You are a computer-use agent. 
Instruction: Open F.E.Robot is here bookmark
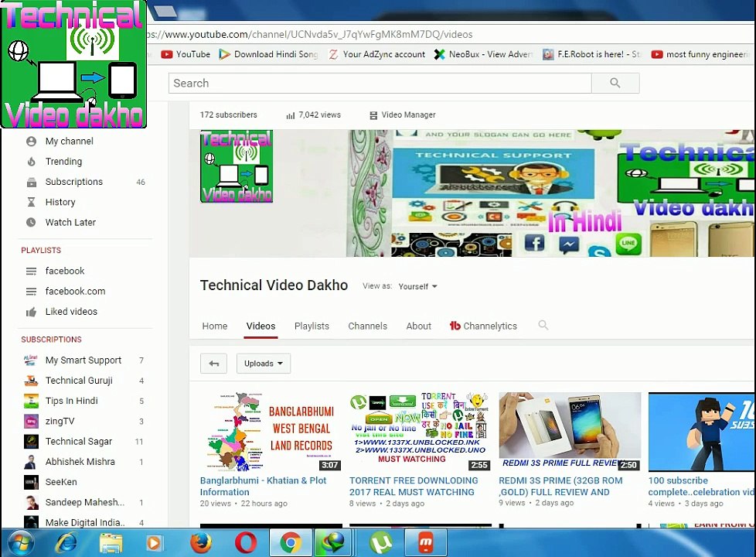coord(592,55)
